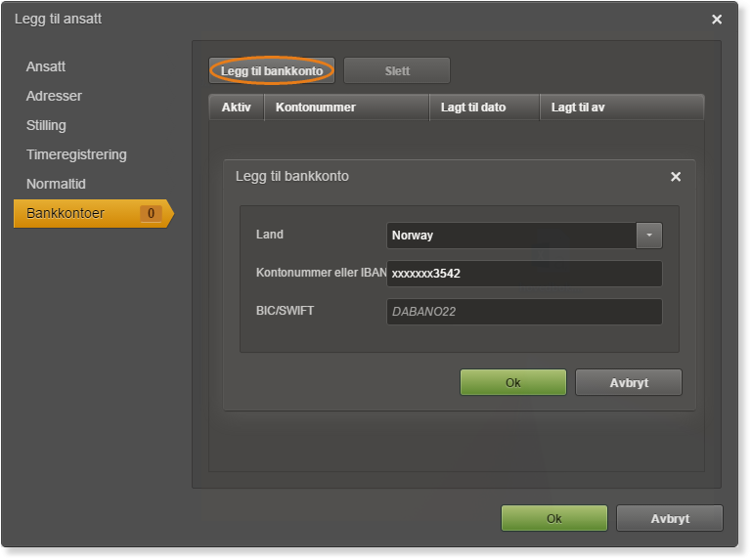Close the Legg til bankkonto dialog with X
751x560 pixels.
click(x=676, y=177)
